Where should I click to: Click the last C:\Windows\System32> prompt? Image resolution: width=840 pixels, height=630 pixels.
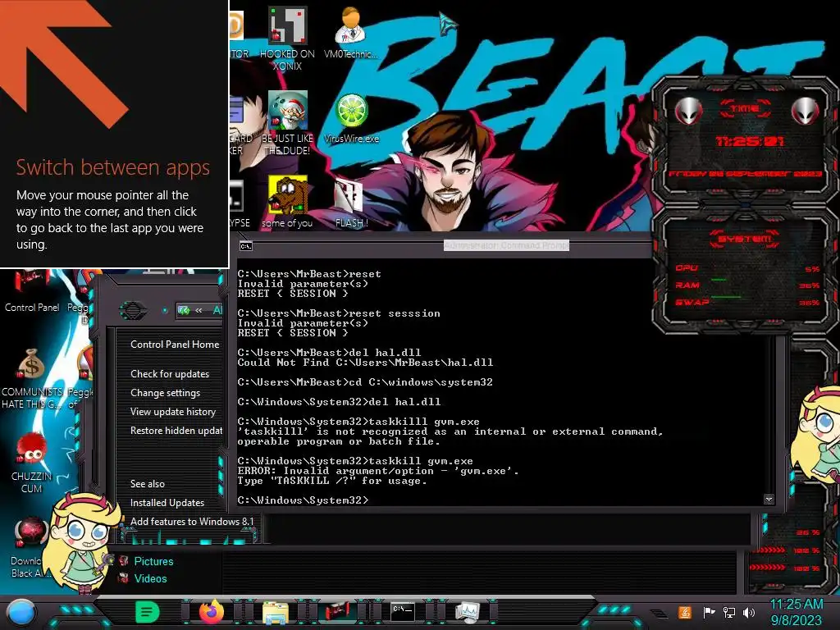coord(304,500)
